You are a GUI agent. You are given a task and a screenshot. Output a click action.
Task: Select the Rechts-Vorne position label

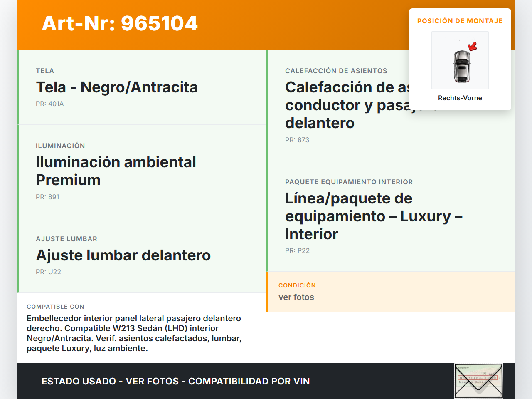(460, 98)
